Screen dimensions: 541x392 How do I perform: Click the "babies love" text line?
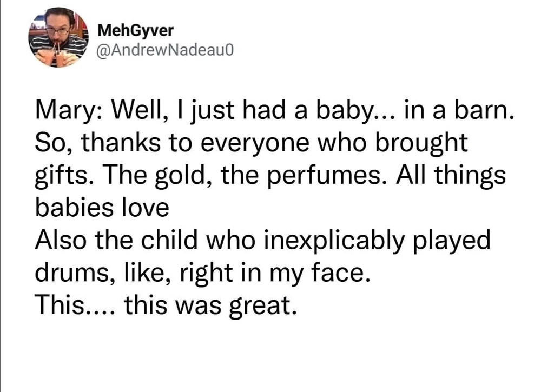coord(102,208)
